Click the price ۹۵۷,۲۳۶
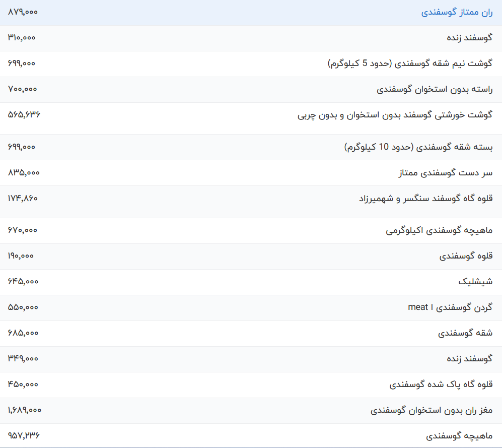Screen dimensions: 502x448 pyautogui.click(x=24, y=435)
